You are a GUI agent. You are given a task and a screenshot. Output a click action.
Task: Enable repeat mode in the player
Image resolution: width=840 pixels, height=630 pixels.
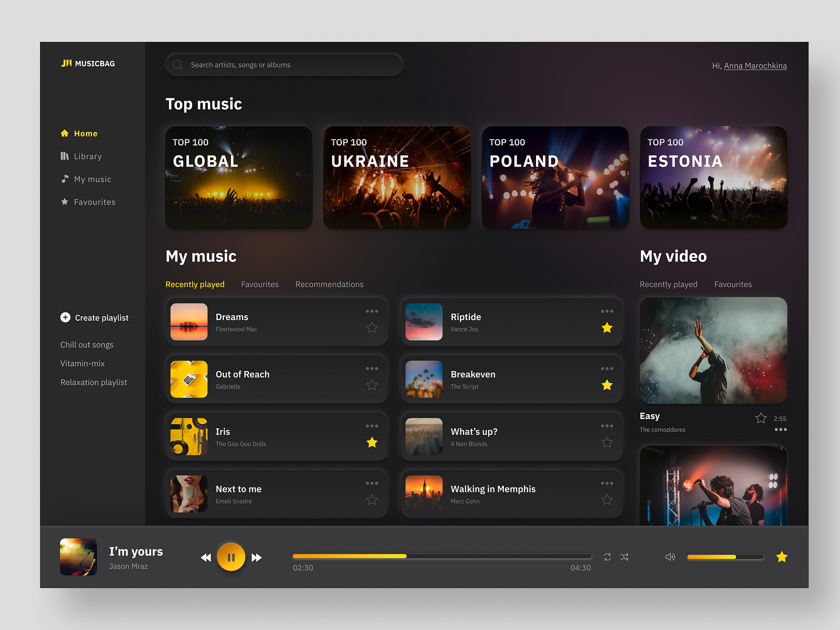607,556
